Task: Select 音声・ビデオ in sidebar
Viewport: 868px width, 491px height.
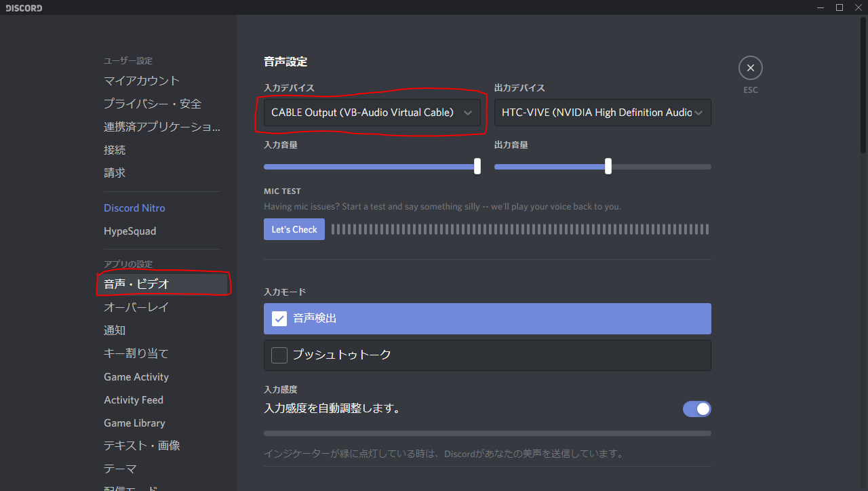Action: (162, 284)
